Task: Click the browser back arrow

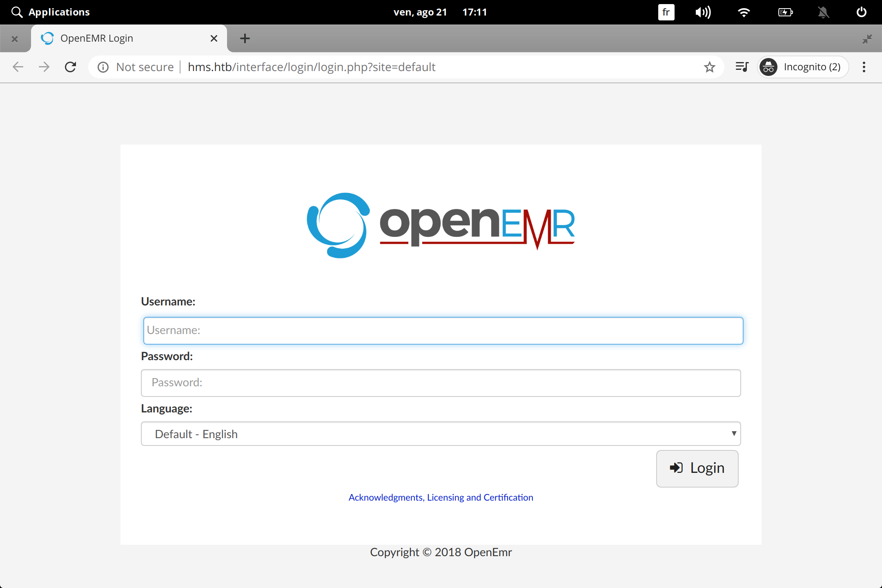Action: [18, 67]
